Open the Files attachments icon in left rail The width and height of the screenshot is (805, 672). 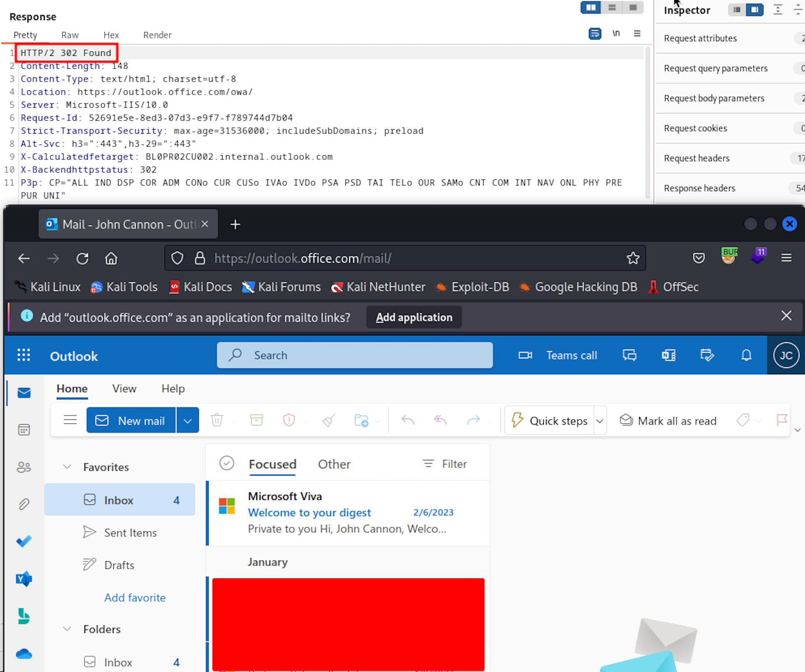click(24, 504)
